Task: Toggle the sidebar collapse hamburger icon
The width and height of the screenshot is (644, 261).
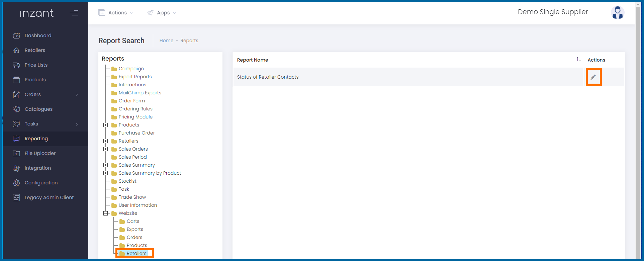Action: click(74, 13)
